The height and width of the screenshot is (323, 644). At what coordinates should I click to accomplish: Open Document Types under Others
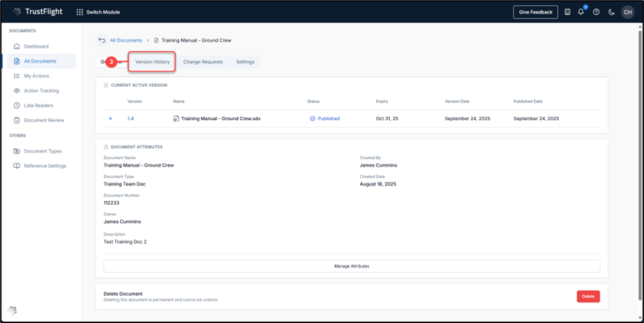(x=42, y=151)
